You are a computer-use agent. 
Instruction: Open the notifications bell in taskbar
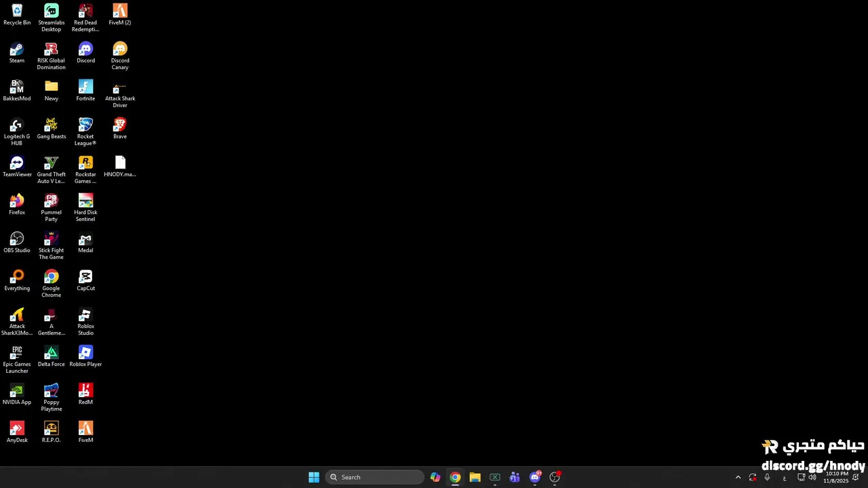856,477
